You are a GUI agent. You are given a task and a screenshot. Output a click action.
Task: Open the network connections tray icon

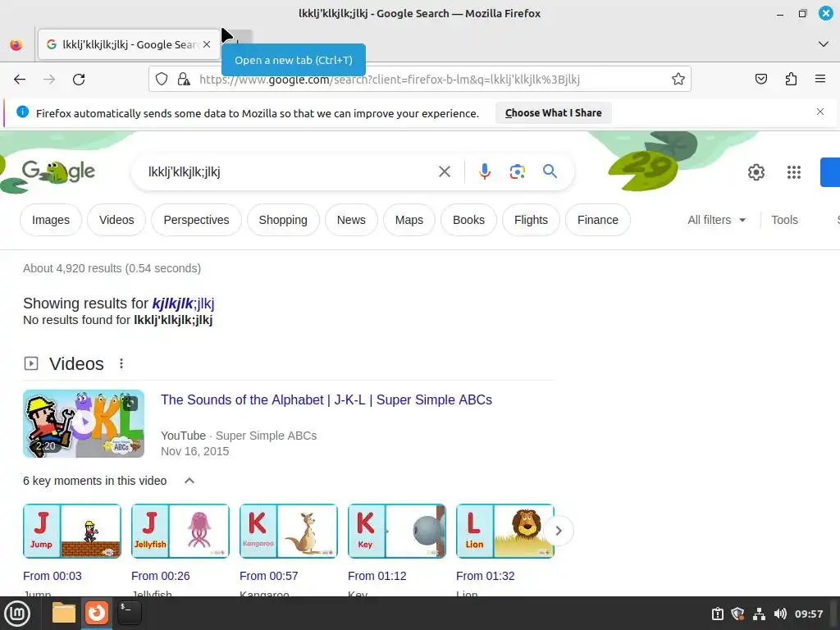[759, 614]
